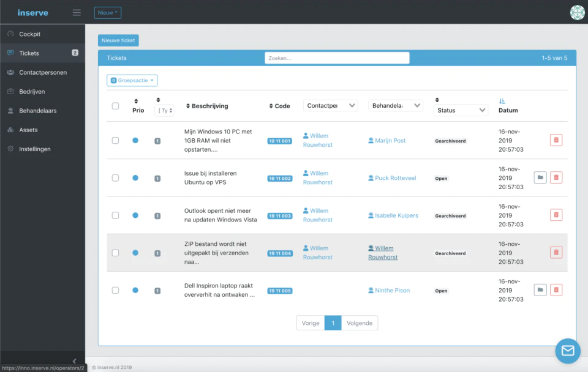Open the Status filter dropdown
Image resolution: width=588 pixels, height=372 pixels.
tap(461, 110)
